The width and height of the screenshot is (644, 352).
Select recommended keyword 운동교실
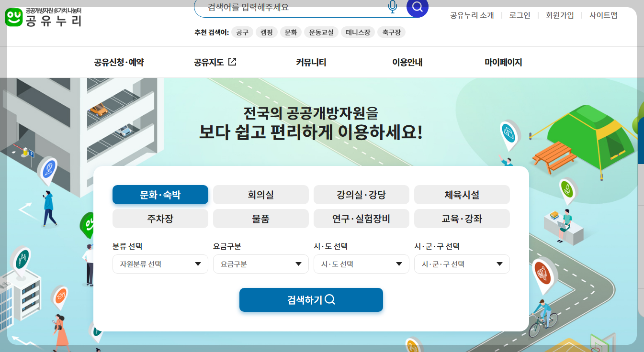(321, 33)
